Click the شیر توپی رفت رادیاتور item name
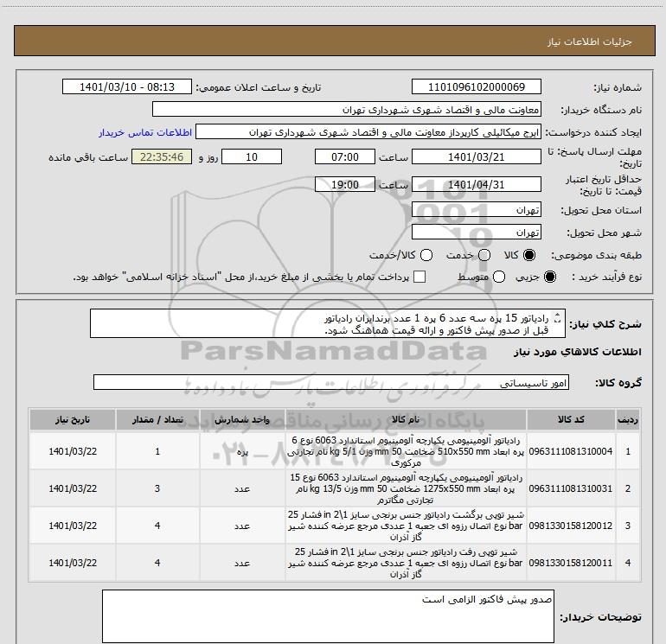The image size is (666, 644). 406,563
